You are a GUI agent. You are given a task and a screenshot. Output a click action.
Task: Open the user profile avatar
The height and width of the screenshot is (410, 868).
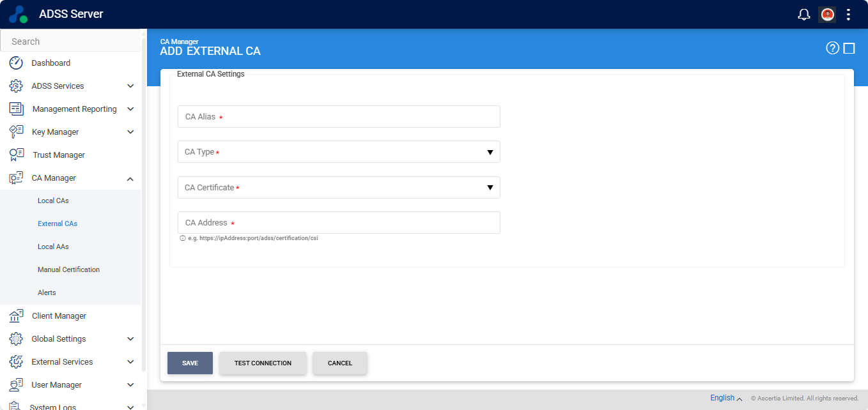tap(828, 14)
